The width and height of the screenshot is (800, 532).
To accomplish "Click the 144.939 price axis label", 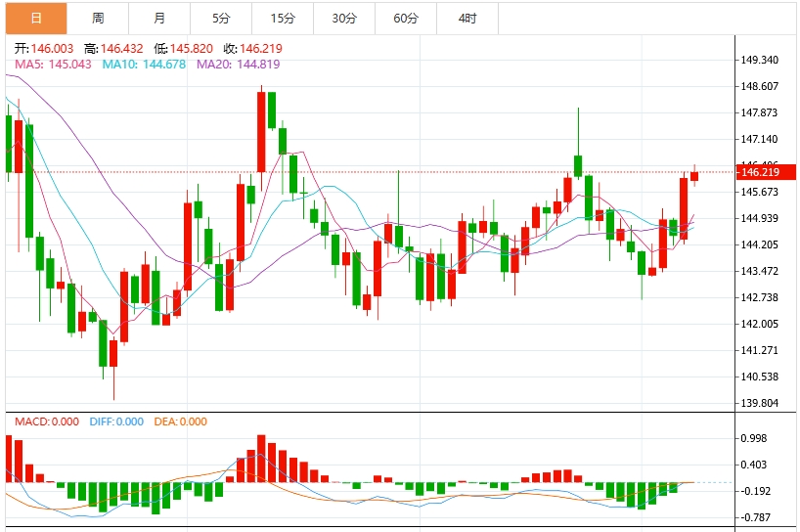I will click(760, 218).
